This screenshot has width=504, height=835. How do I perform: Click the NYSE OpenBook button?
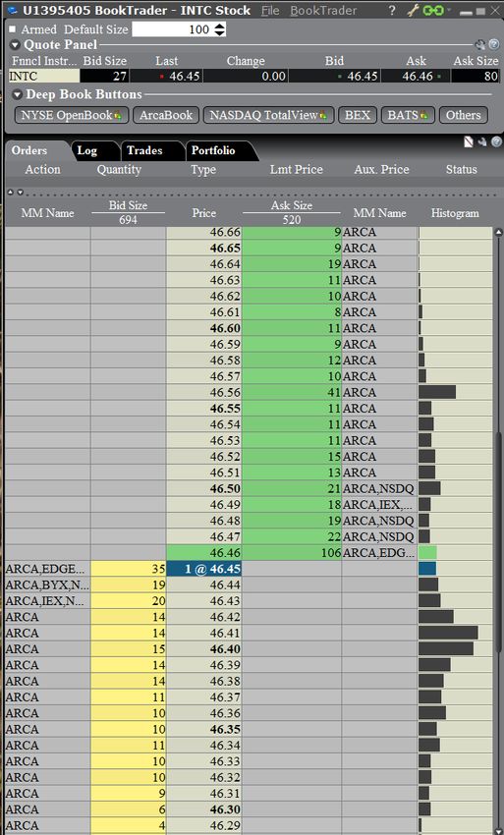click(72, 115)
